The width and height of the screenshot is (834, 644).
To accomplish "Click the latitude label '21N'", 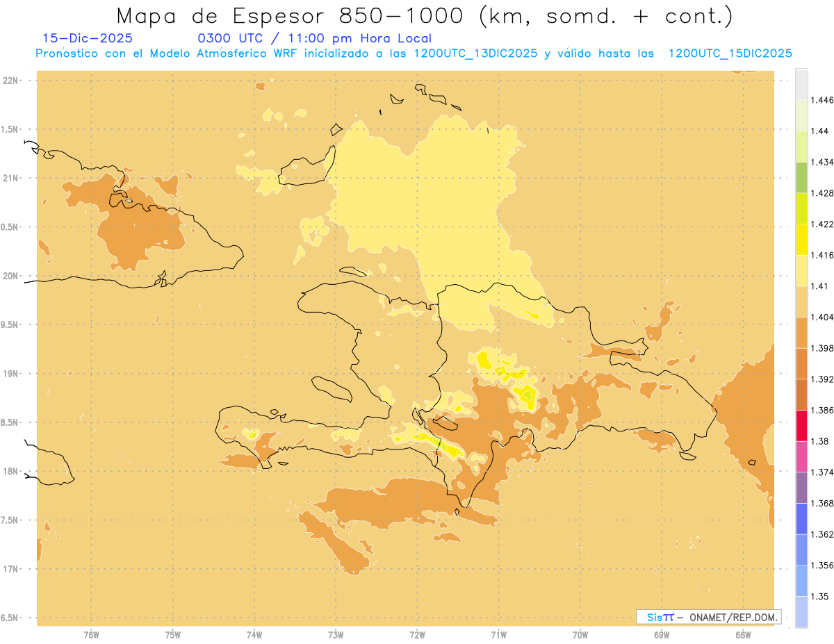I will pyautogui.click(x=10, y=179).
